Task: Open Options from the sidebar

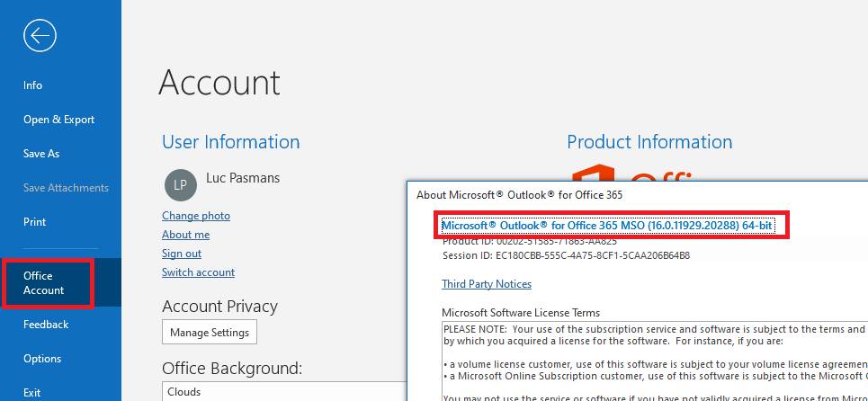Action: [x=42, y=359]
